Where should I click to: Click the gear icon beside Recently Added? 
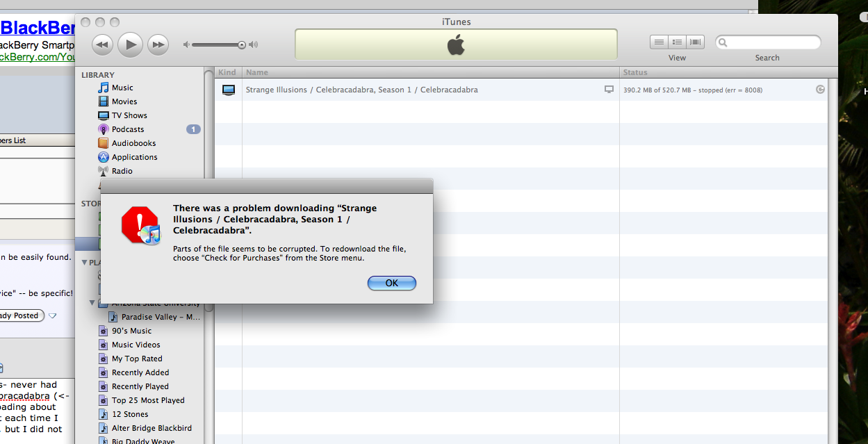pos(104,372)
